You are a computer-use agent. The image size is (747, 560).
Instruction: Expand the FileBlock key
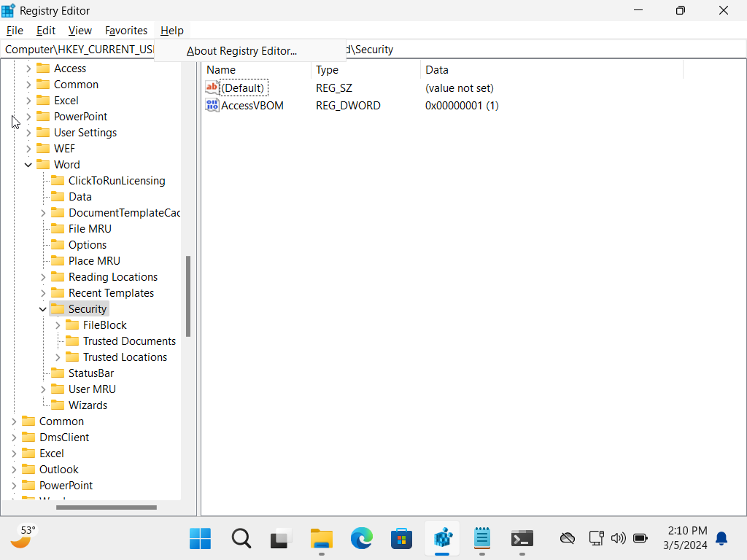[58, 325]
